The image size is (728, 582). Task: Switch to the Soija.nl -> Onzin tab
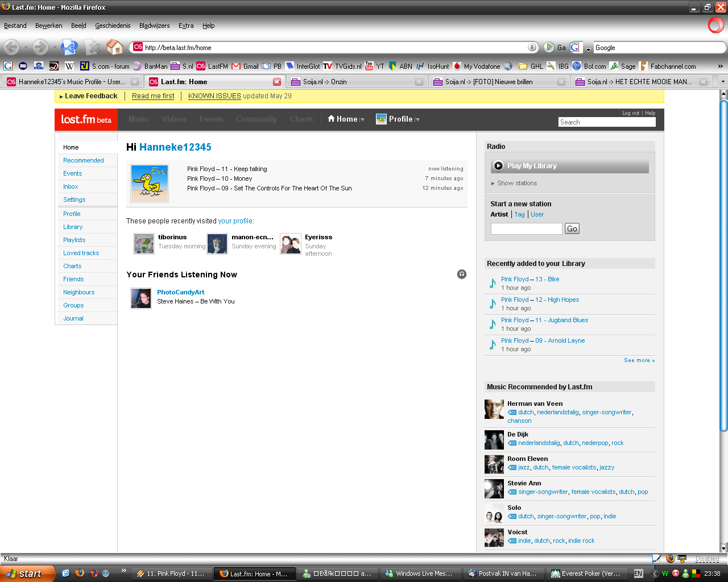pos(357,82)
